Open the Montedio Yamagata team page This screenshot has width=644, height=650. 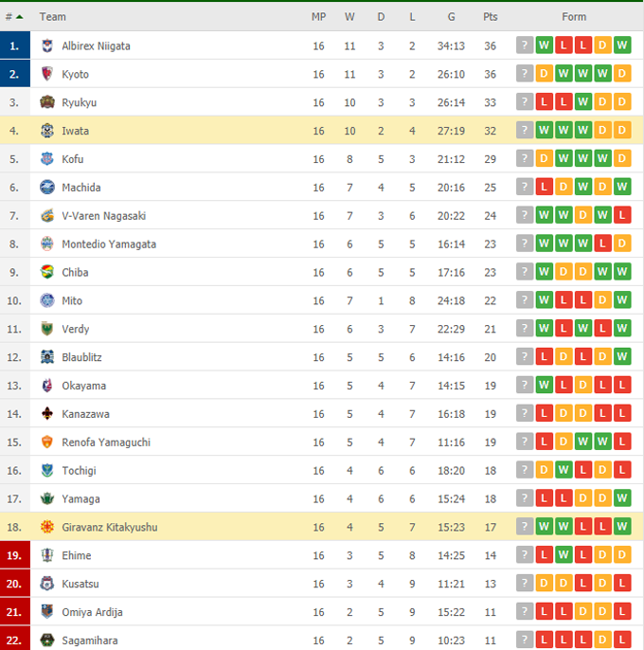coord(109,244)
